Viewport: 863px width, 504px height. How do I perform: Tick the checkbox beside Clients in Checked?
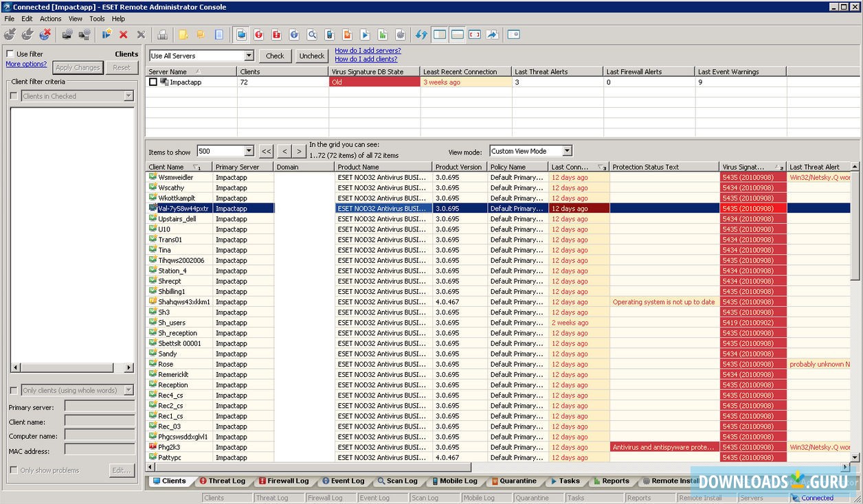(14, 96)
